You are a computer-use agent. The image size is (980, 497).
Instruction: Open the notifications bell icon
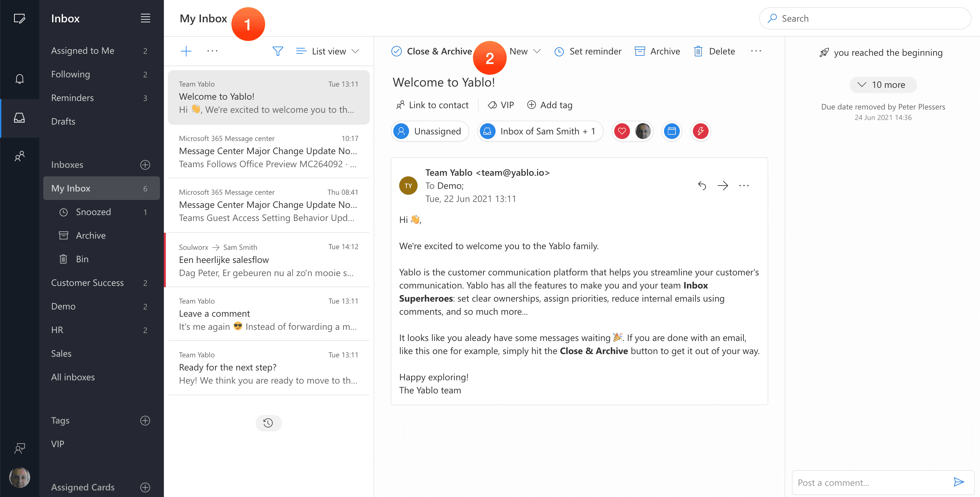click(19, 79)
